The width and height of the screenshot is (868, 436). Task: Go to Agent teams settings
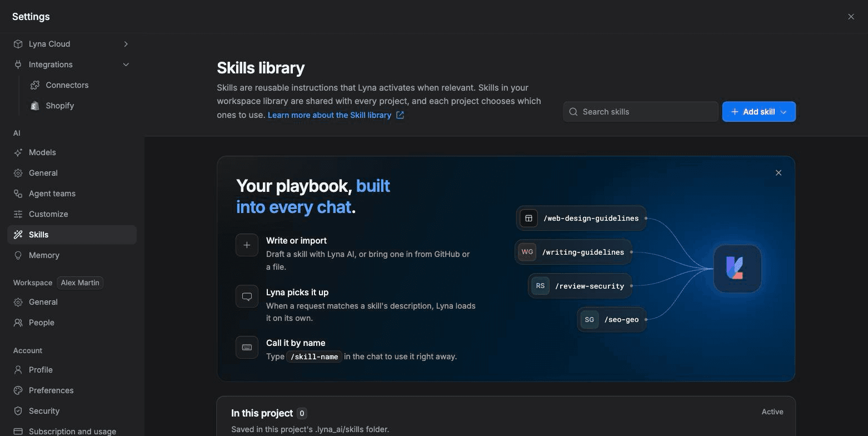pyautogui.click(x=72, y=194)
